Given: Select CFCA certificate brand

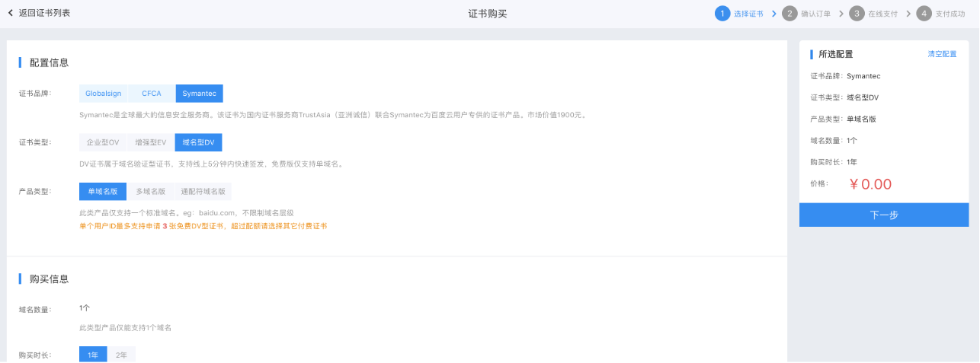Looking at the screenshot, I should 151,94.
